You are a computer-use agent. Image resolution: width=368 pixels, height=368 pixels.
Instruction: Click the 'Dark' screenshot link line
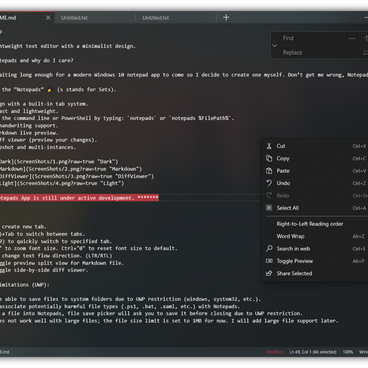tap(59, 162)
